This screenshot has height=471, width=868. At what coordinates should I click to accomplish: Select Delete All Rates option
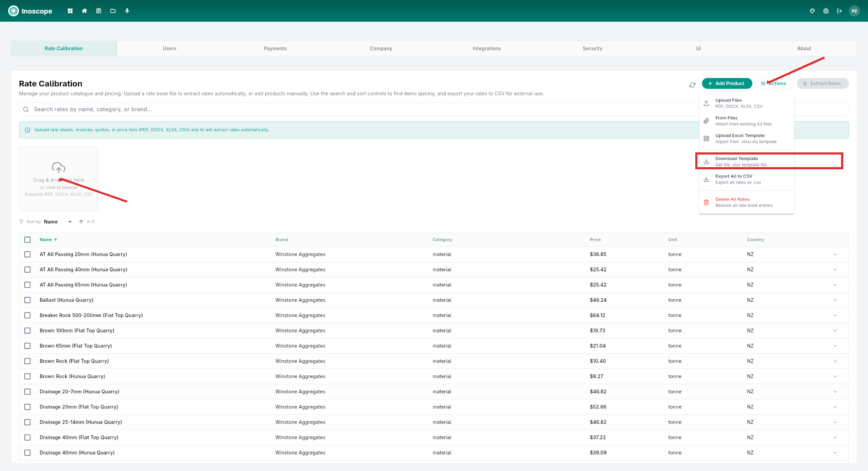(x=732, y=202)
